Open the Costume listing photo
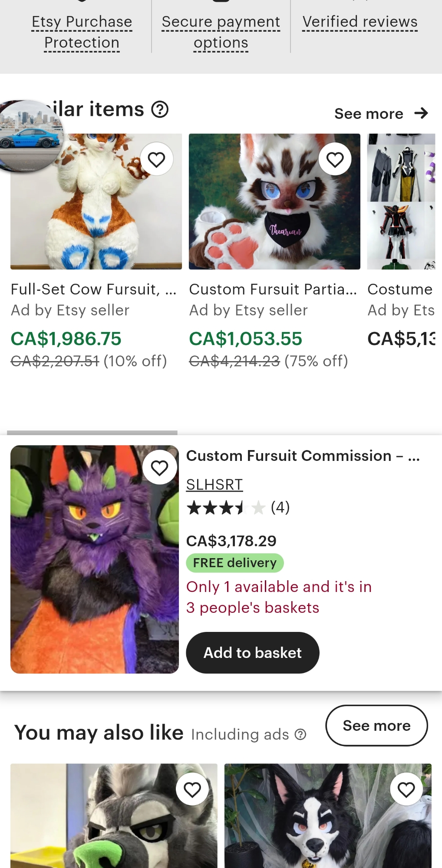 click(401, 201)
